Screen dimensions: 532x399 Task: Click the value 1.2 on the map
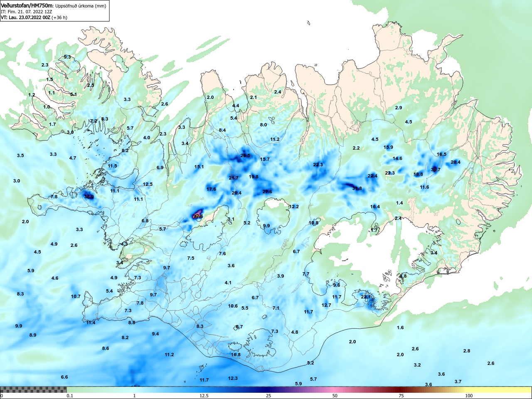[32, 95]
